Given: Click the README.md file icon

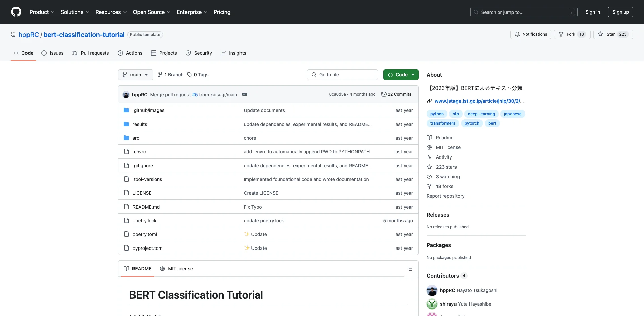Looking at the screenshot, I should click(126, 207).
